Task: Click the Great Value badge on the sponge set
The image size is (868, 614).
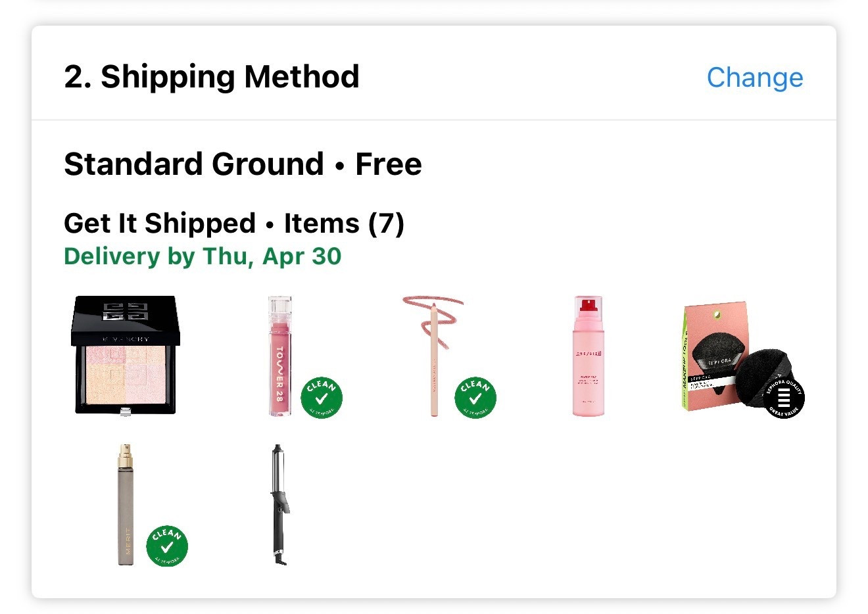Action: [784, 398]
